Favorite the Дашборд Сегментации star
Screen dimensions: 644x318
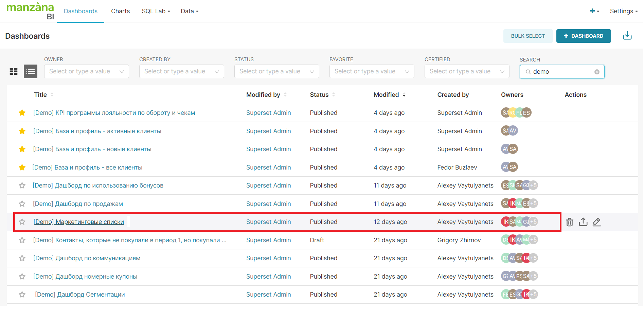(22, 295)
